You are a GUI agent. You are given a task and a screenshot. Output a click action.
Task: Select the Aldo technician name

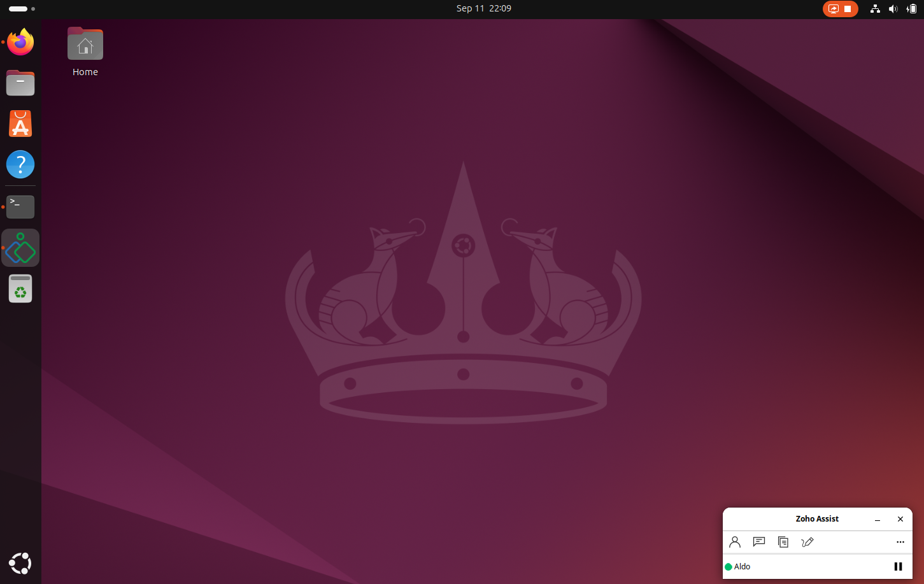(x=743, y=566)
